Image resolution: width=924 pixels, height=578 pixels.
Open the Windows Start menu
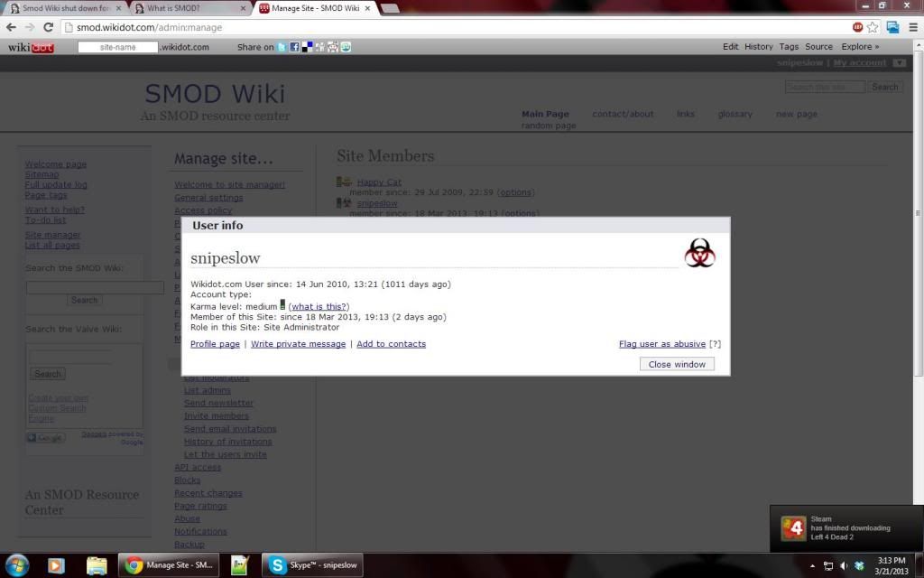point(16,565)
